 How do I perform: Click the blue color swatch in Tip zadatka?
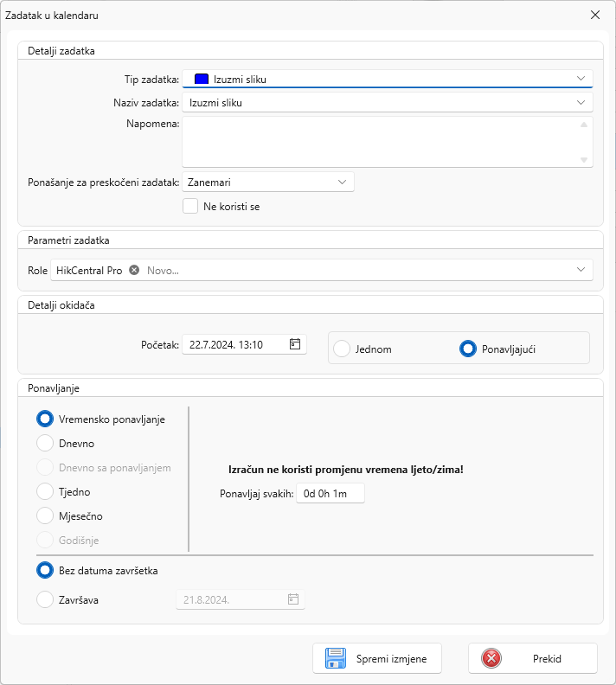202,80
